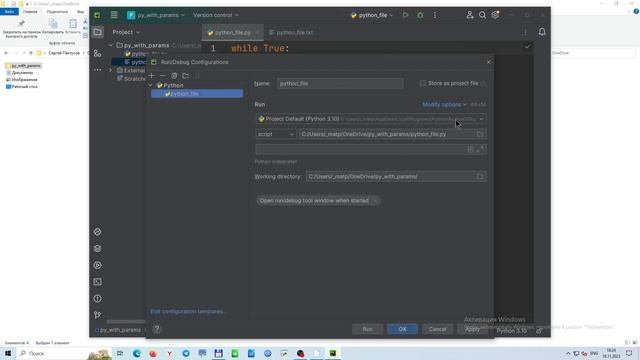Viewport: 640px width, 360px height.
Task: Collapse the Python configurations node
Action: pyautogui.click(x=151, y=85)
